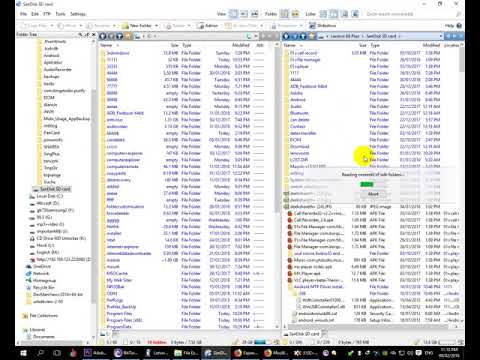The image size is (480, 360).
Task: Select the MSOCache folder in left pane
Action: point(117,273)
